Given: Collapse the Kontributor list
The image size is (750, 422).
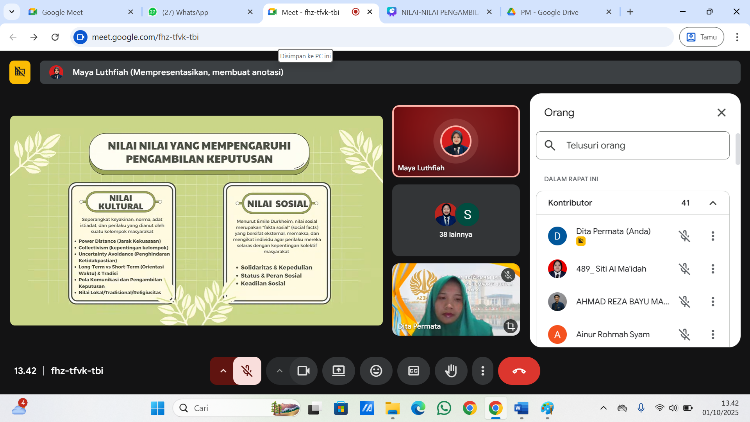Looking at the screenshot, I should pyautogui.click(x=712, y=203).
